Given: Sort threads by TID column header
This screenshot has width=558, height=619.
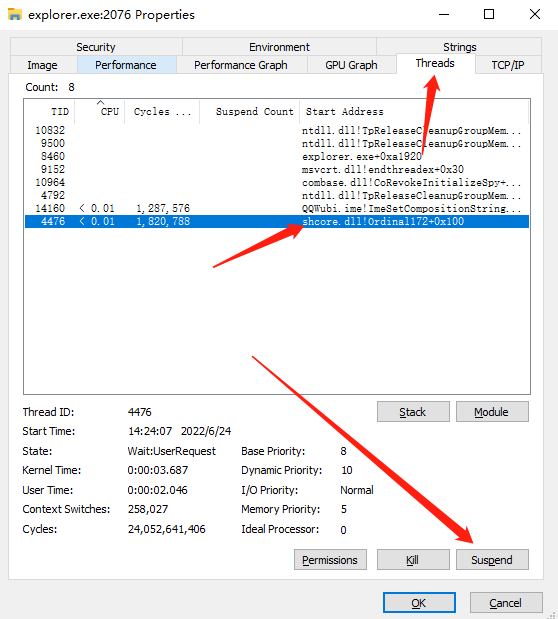Looking at the screenshot, I should pyautogui.click(x=50, y=112).
